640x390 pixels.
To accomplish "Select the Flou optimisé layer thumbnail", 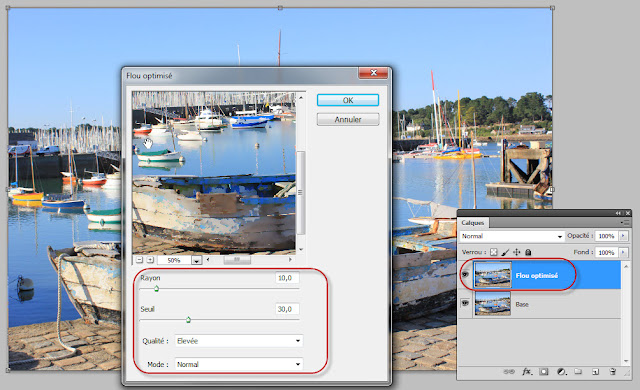I will pos(493,275).
